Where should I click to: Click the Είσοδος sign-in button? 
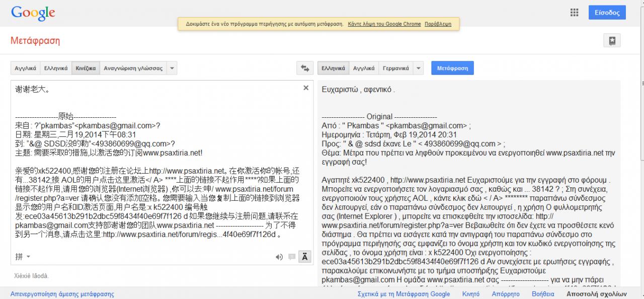tap(607, 13)
